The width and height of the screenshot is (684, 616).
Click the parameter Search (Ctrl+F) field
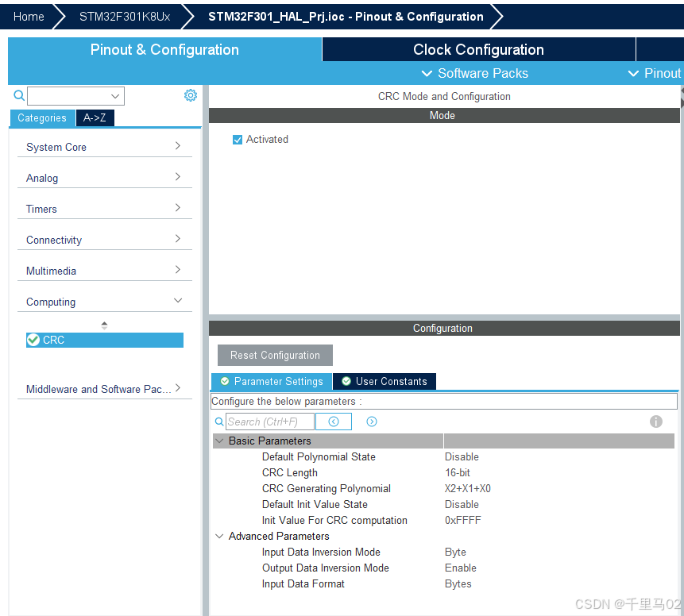(x=269, y=422)
